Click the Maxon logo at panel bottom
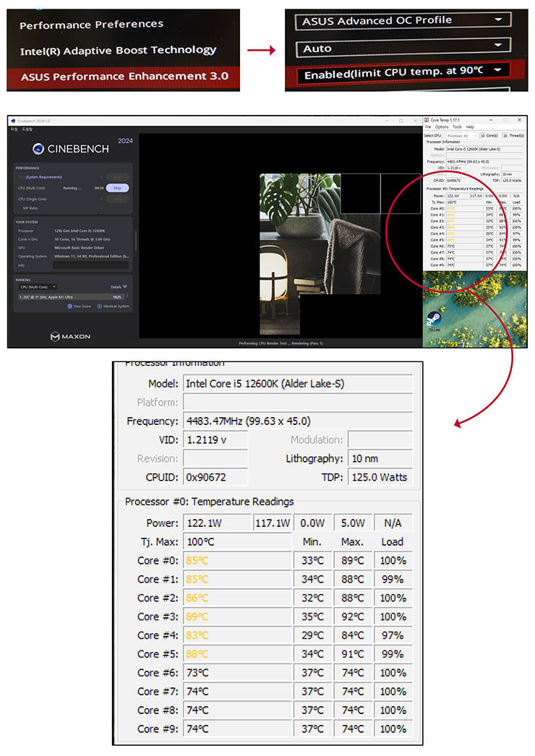 (71, 336)
